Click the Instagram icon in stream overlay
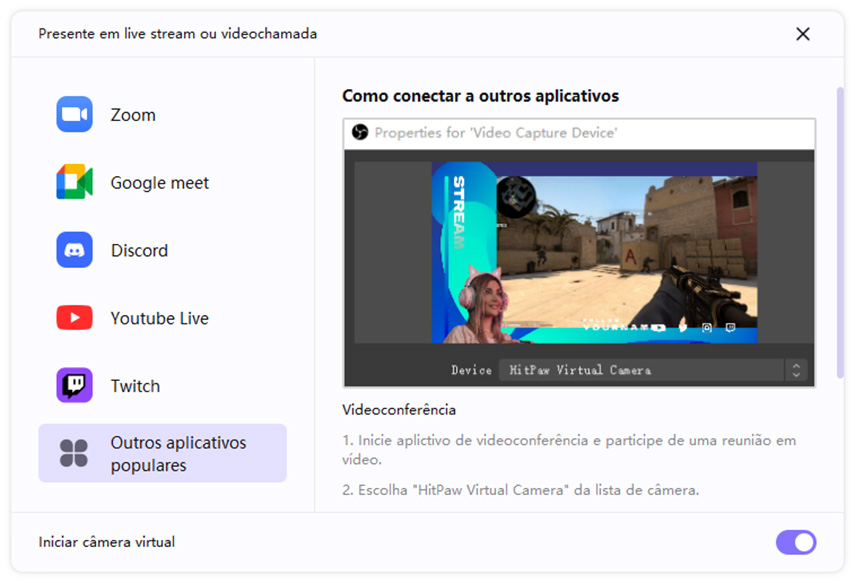The image size is (855, 583). pyautogui.click(x=706, y=328)
